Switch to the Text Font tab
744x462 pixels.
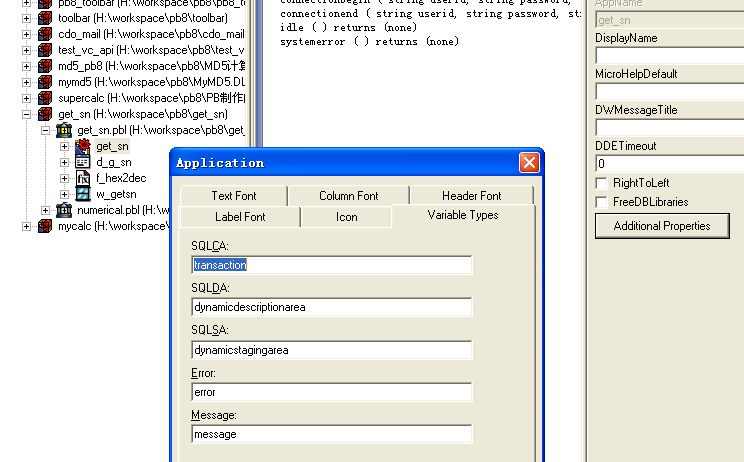tap(234, 196)
